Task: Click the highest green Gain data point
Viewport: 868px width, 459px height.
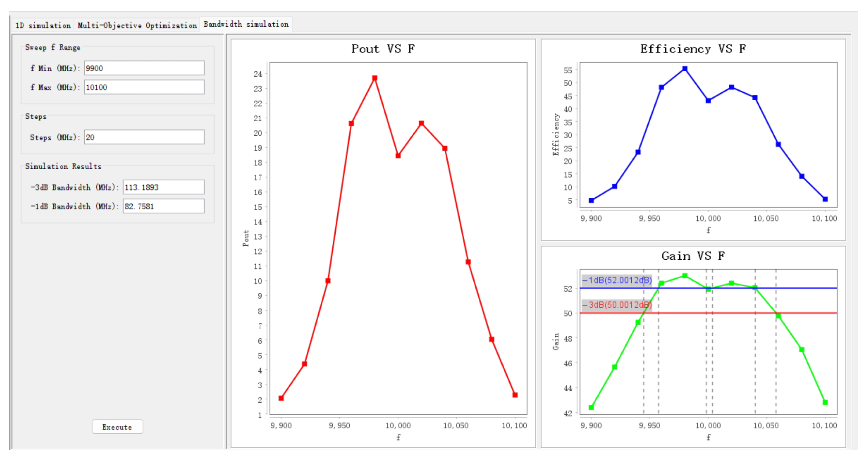Action: point(684,276)
